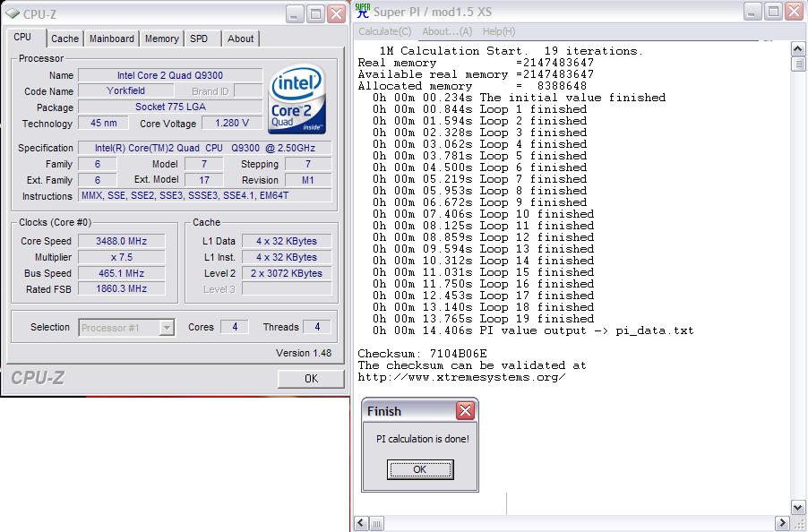808x532 pixels.
Task: Click the Intel Core 2 Quad logo
Action: coord(297,99)
